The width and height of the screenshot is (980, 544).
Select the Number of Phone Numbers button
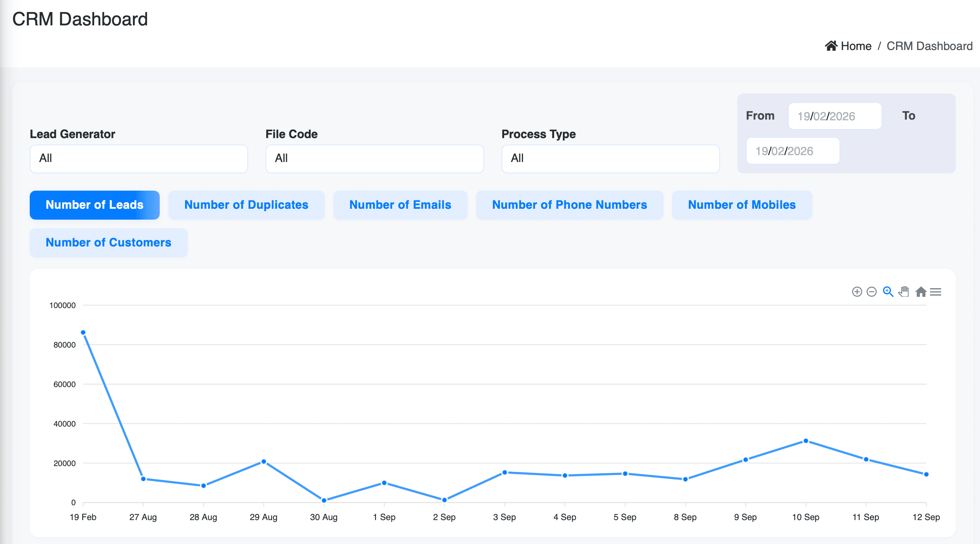point(569,205)
